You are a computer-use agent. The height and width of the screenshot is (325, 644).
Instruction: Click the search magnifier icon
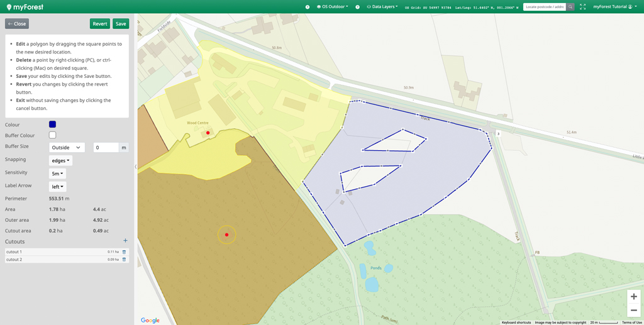pyautogui.click(x=570, y=7)
